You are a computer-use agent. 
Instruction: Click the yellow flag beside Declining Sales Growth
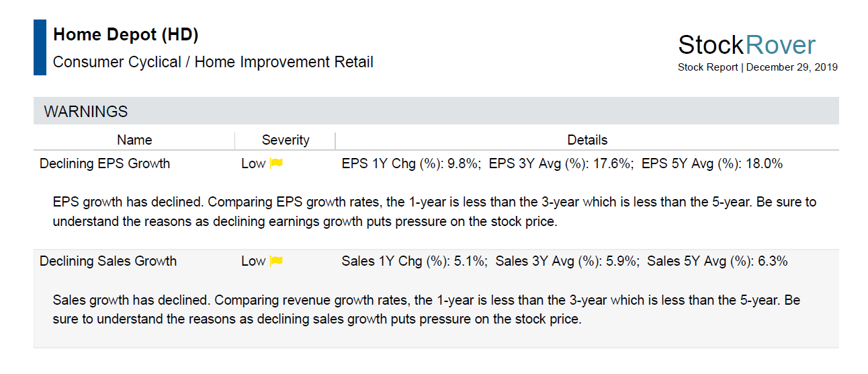tap(276, 261)
